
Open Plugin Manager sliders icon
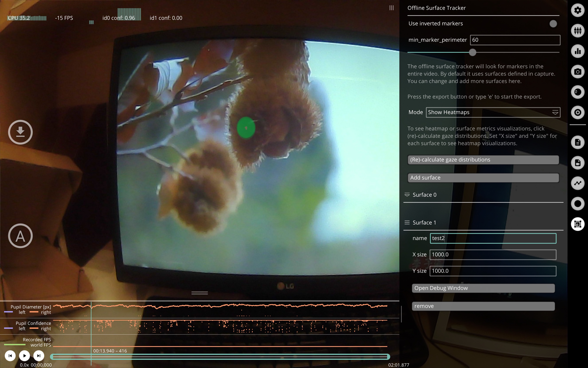tap(578, 31)
